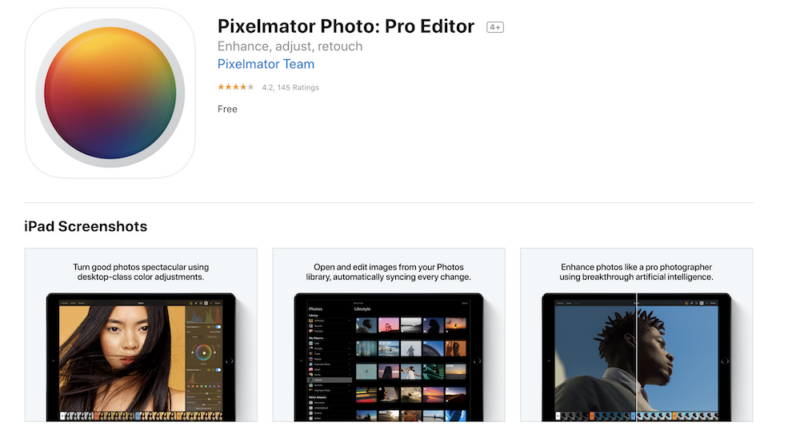
Task: Select the highlighted Lifestyle album in the Photos sidebar
Action: 329,380
